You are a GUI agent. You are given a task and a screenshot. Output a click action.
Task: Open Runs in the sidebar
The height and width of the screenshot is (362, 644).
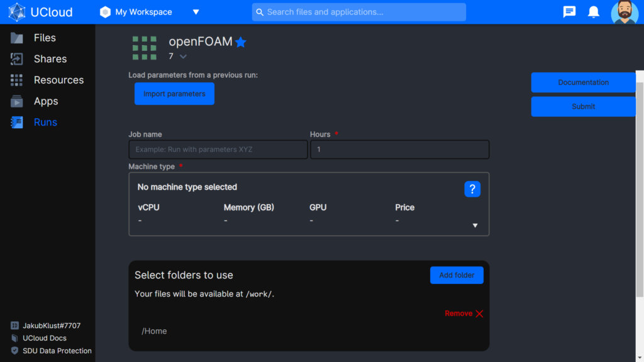click(45, 123)
